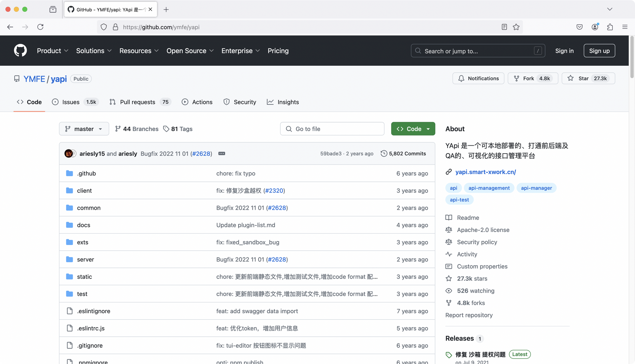Select the Go to file search input

pos(332,129)
